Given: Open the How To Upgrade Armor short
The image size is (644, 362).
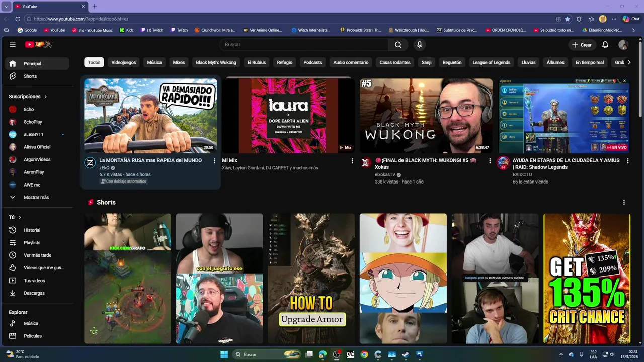Looking at the screenshot, I should tap(311, 279).
